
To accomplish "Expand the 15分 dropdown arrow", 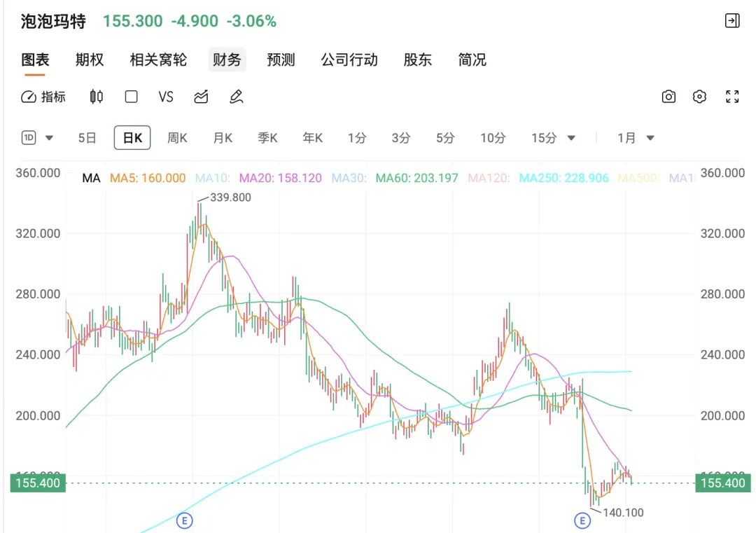I will (x=571, y=138).
